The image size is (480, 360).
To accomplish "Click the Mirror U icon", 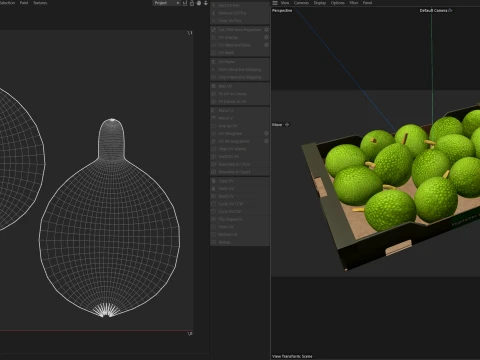I will click(x=214, y=110).
